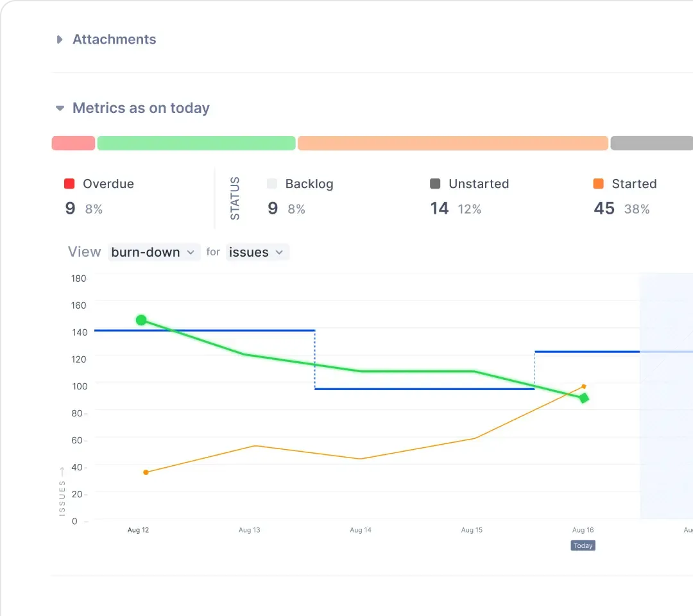Click the red Overdue progress bar segment

(x=73, y=143)
